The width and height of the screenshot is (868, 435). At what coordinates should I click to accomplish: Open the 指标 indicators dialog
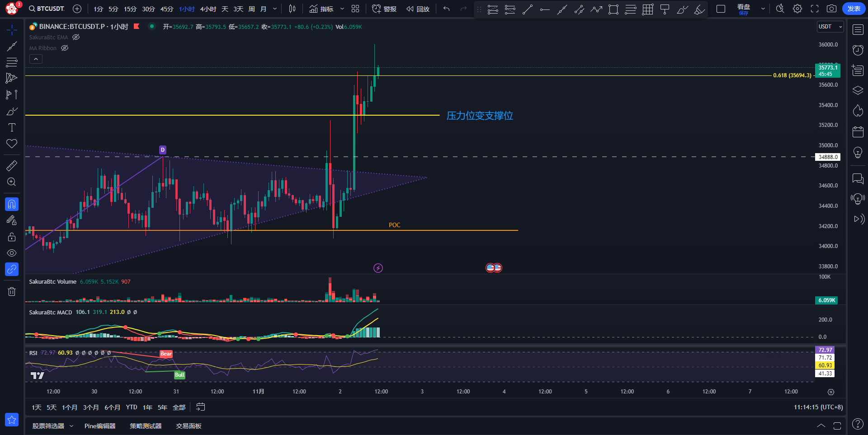pos(321,9)
